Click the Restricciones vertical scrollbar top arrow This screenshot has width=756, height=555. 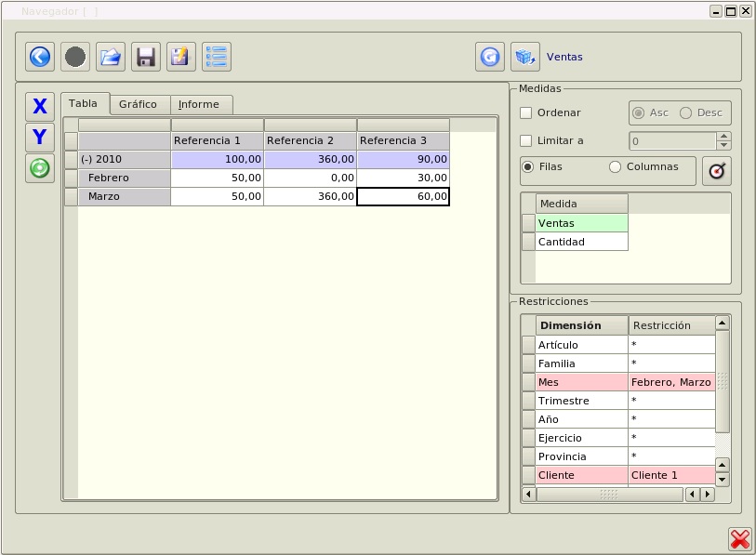723,323
